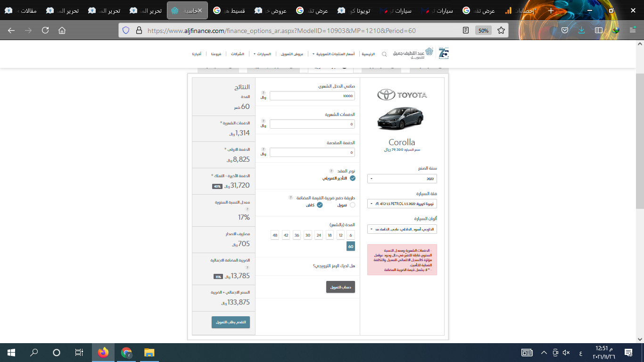Open عروض التمويل nav item
The image size is (644, 362).
tap(292, 54)
